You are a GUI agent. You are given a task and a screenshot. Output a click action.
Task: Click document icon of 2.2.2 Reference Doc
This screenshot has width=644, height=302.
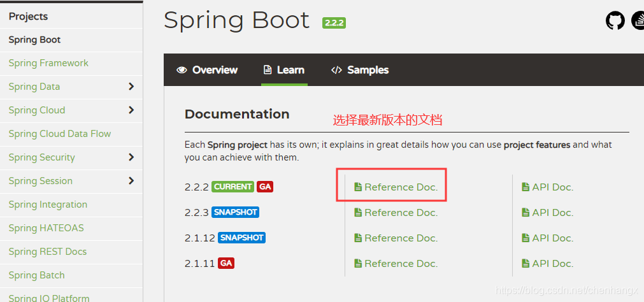pos(358,187)
